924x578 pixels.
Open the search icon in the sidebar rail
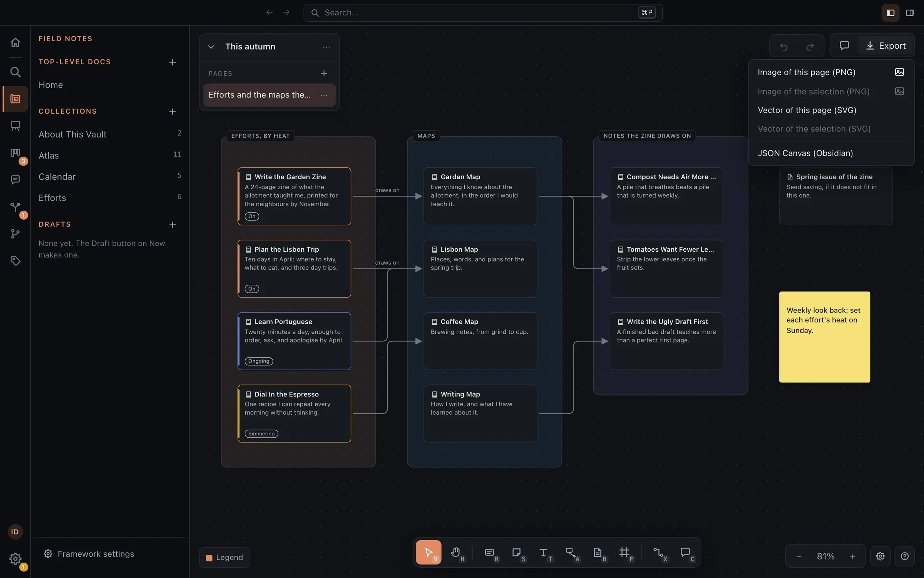[15, 72]
